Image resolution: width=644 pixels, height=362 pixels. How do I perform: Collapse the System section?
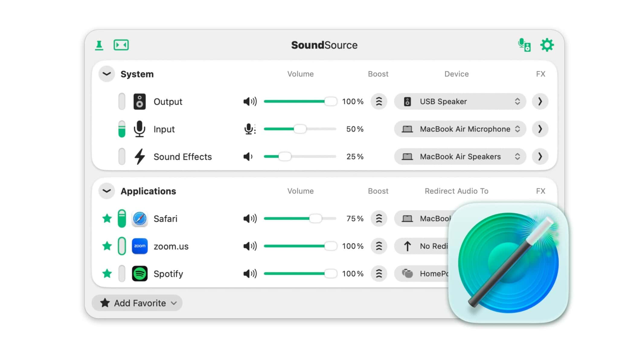107,74
